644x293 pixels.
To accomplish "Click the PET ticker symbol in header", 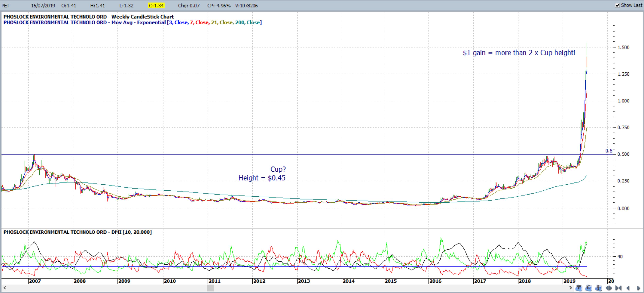I will point(5,6).
